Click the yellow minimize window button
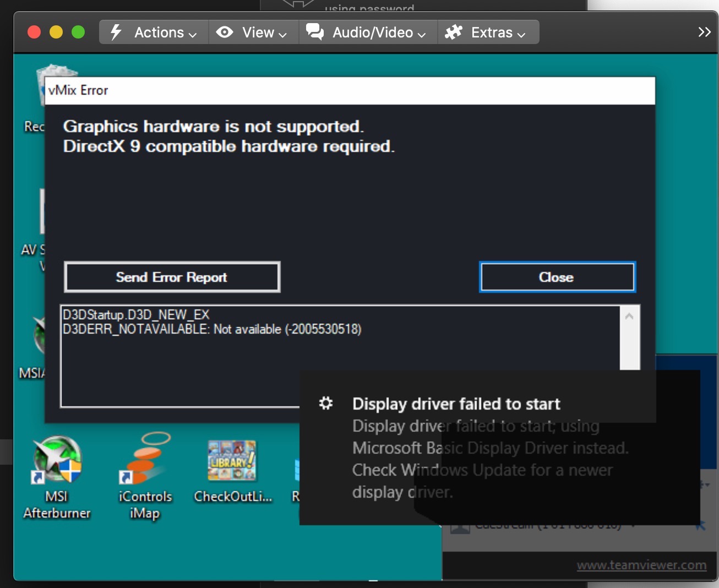719x588 pixels. (x=56, y=32)
